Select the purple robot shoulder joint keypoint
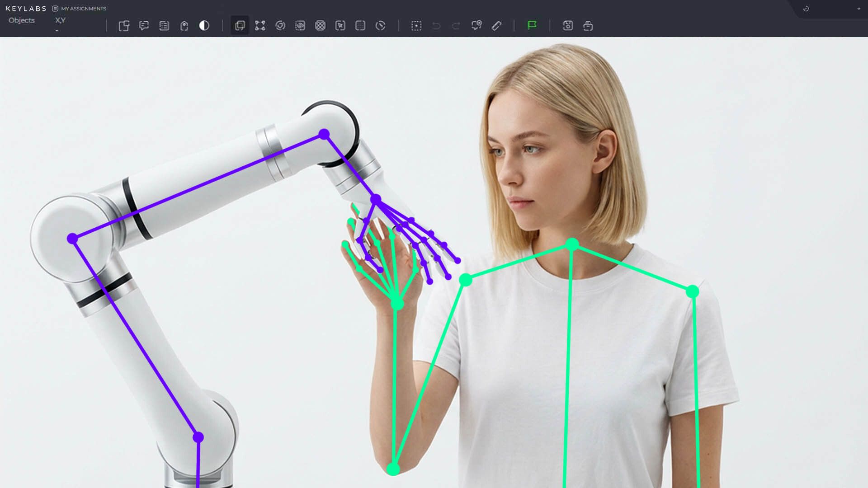This screenshot has height=488, width=868. 72,239
